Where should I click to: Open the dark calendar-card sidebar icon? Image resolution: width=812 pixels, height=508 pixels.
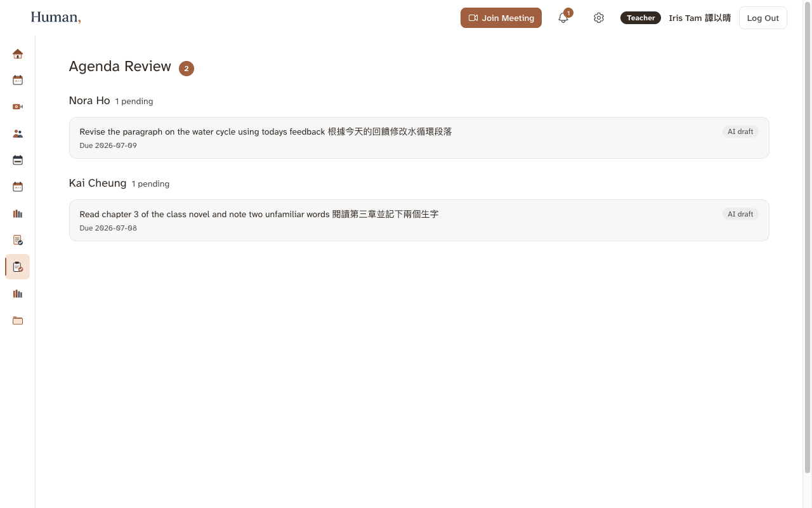point(18,161)
